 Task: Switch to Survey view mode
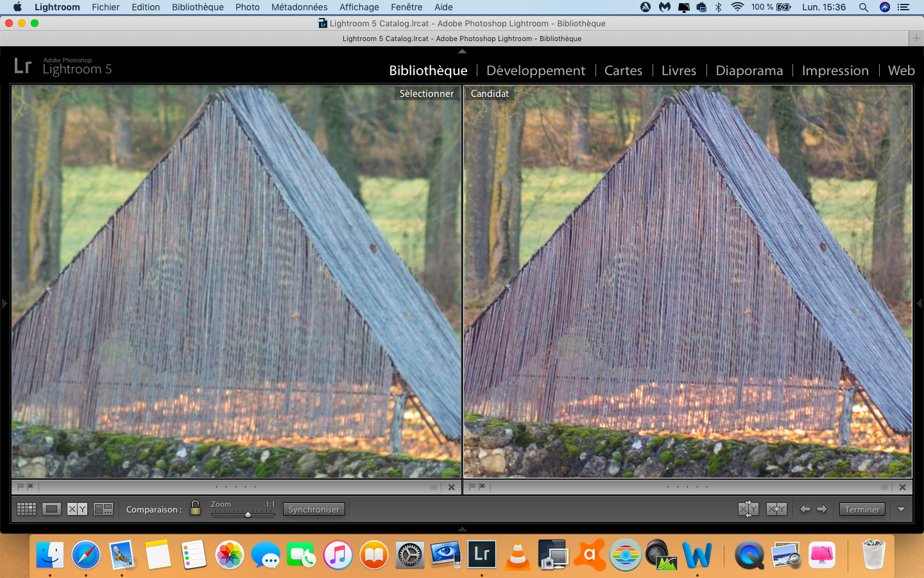(x=103, y=509)
